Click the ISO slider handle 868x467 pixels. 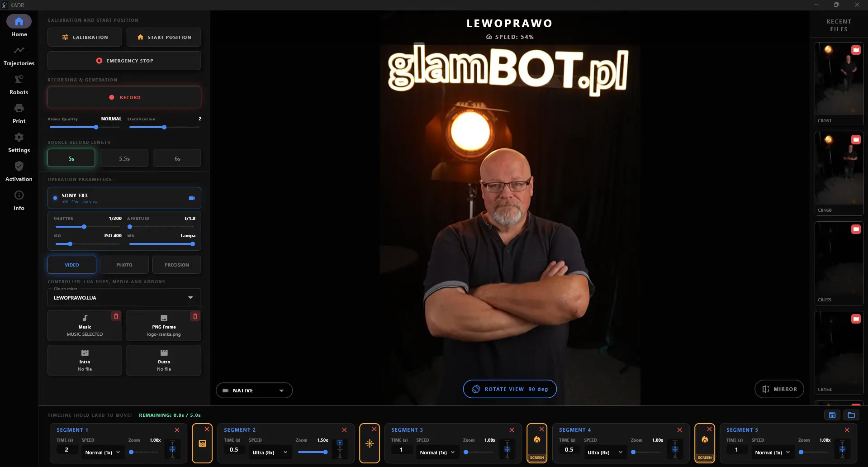click(70, 244)
